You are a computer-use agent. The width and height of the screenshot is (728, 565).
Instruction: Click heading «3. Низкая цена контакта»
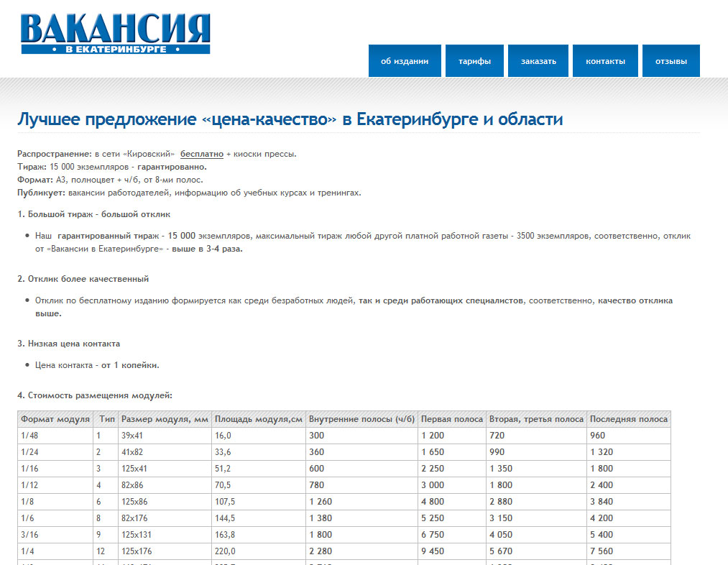pyautogui.click(x=69, y=344)
